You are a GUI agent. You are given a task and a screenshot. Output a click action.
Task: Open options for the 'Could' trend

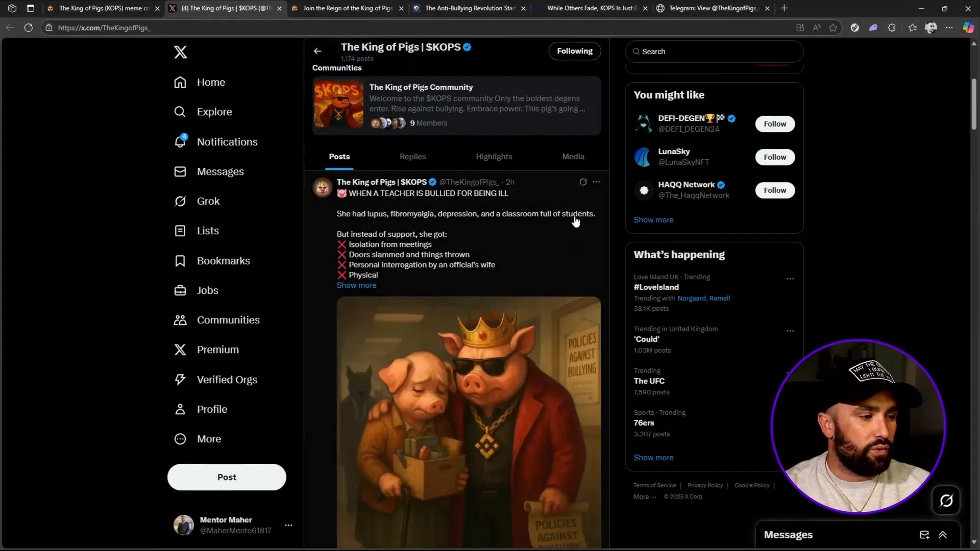click(x=790, y=331)
